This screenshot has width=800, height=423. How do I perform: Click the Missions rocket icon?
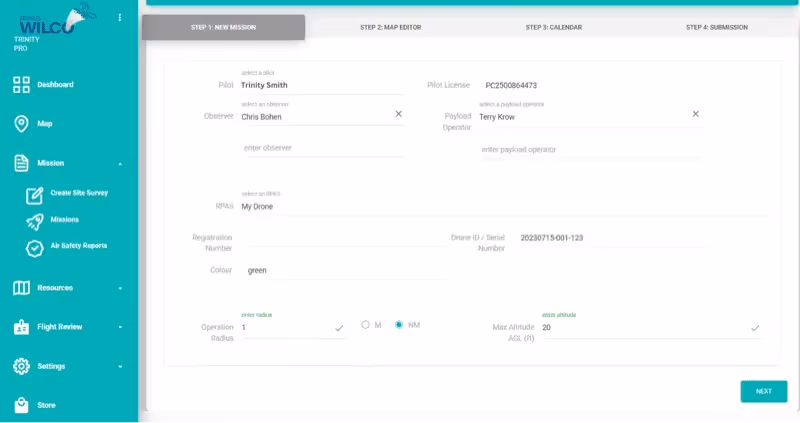pyautogui.click(x=34, y=220)
